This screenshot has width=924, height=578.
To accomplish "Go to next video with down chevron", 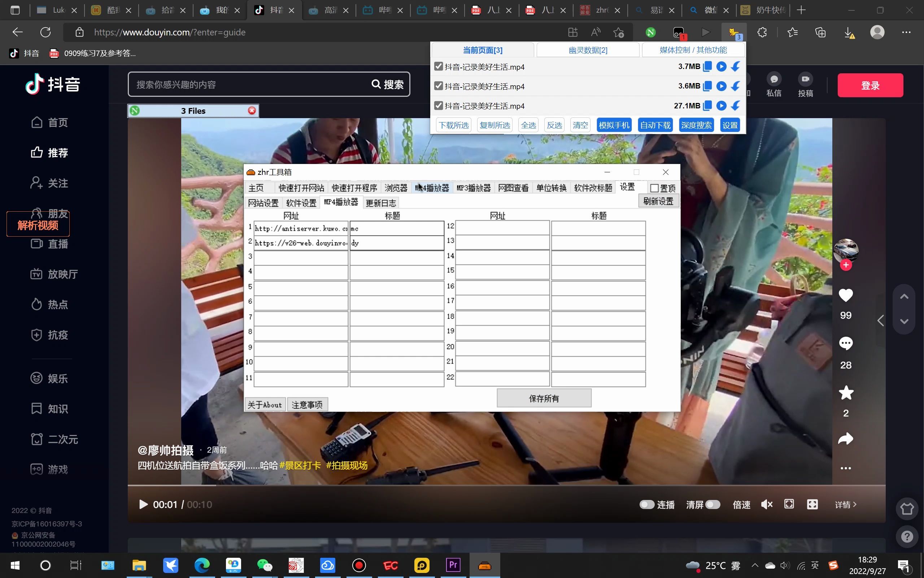I will click(904, 321).
